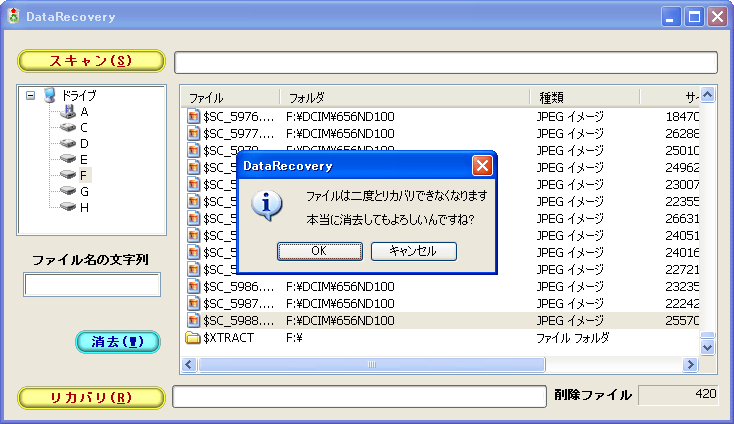
Task: Click the vertical scrollbar down arrow
Action: 707,348
